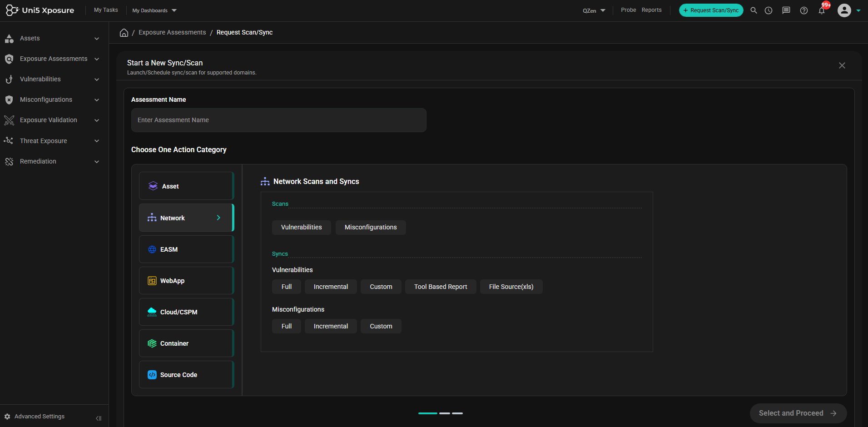Screen dimensions: 868x427
Task: Click the Request Scan/Sync button
Action: click(711, 10)
